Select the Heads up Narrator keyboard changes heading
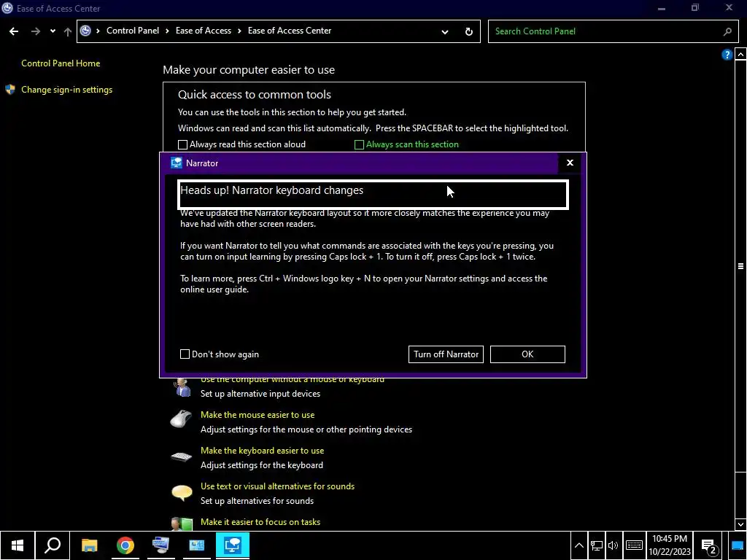The image size is (747, 560). point(271,190)
